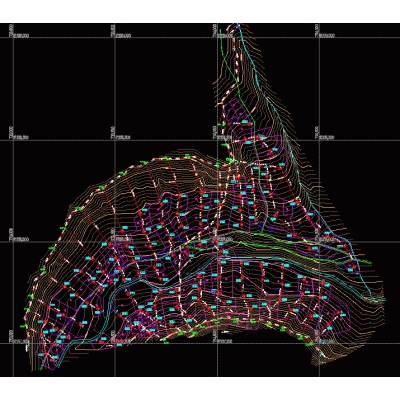Click the bottom-right grid line intersection

tap(319, 343)
